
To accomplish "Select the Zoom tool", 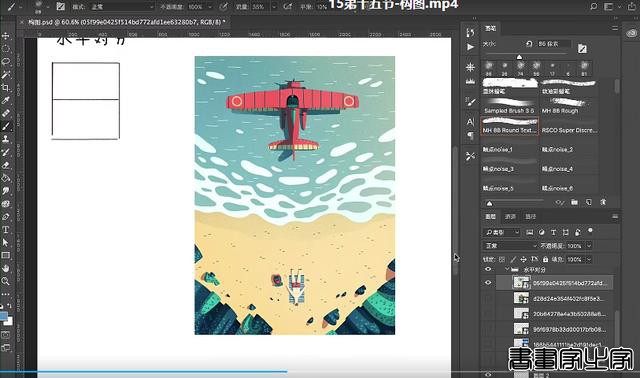I will point(6,281).
